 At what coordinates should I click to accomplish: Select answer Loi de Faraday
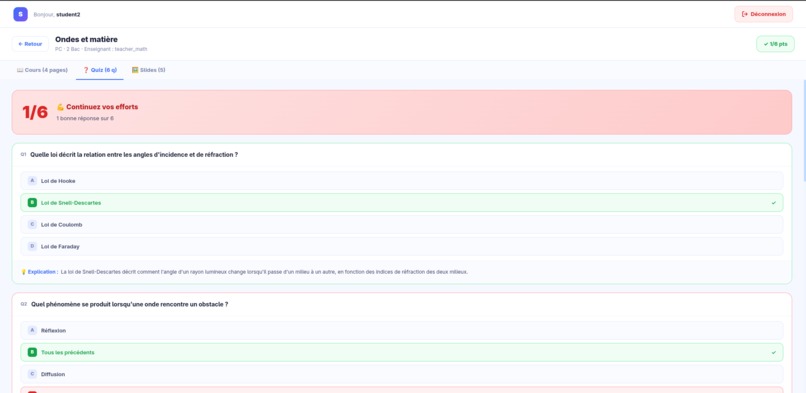tap(401, 247)
